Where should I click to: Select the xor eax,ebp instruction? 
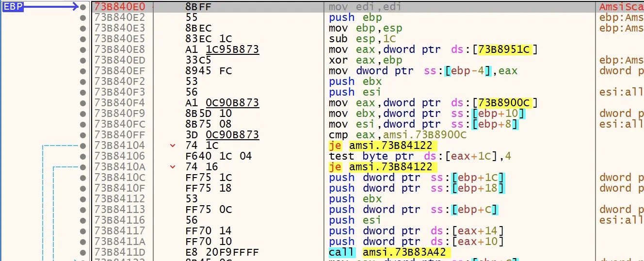[x=366, y=60]
